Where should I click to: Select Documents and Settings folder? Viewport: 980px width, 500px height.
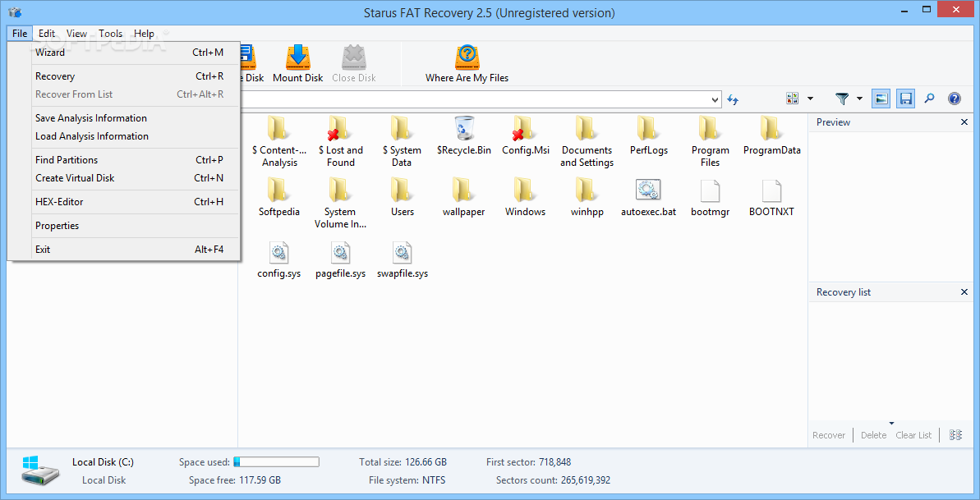587,141
